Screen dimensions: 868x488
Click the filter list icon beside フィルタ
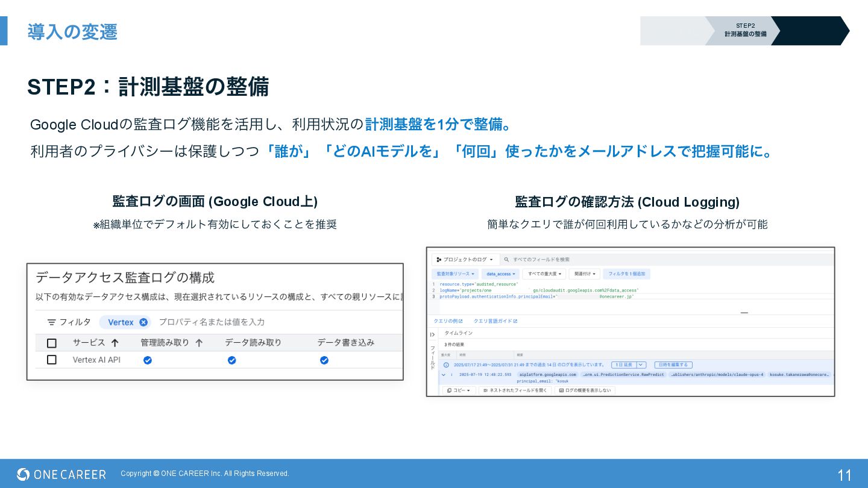coord(52,322)
